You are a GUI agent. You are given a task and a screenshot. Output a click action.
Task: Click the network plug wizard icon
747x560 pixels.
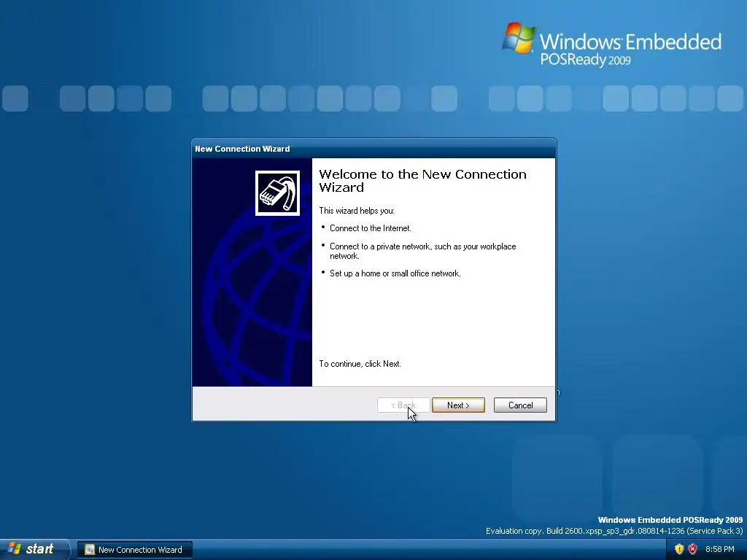pos(277,192)
